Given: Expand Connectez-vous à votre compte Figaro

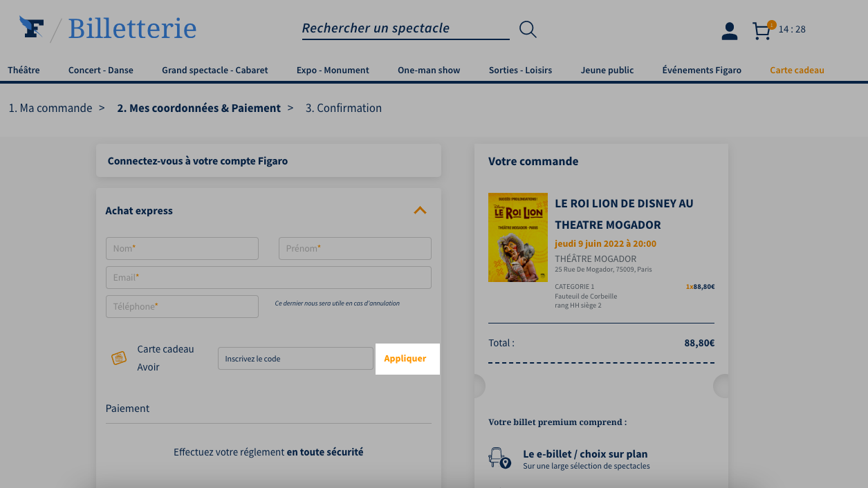Looking at the screenshot, I should (x=268, y=160).
